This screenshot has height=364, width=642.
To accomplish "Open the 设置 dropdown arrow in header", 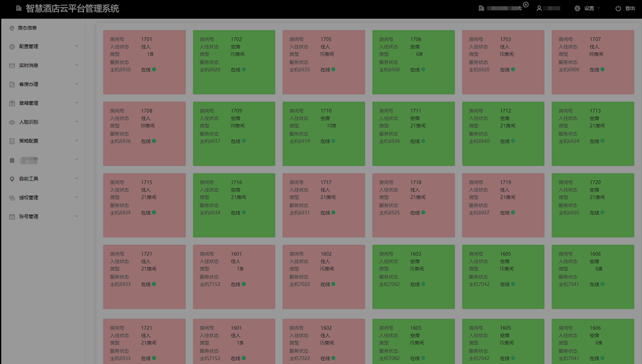I will [599, 8].
